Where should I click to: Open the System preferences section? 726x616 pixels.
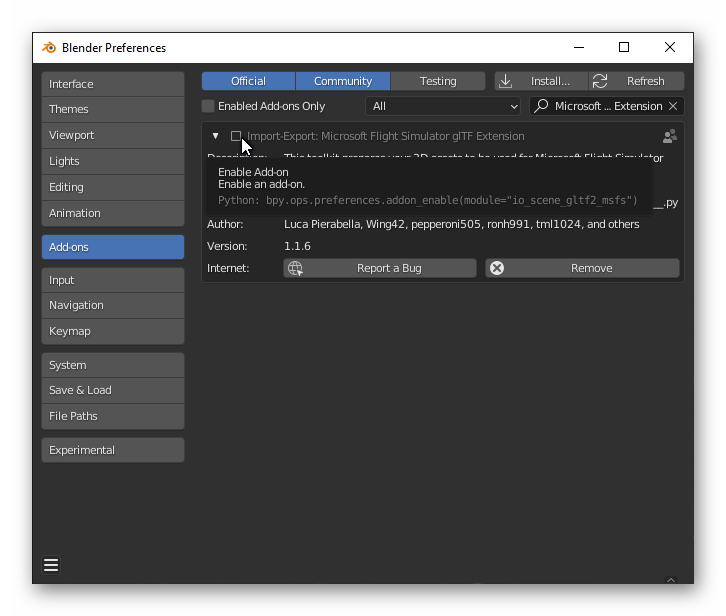tap(113, 365)
